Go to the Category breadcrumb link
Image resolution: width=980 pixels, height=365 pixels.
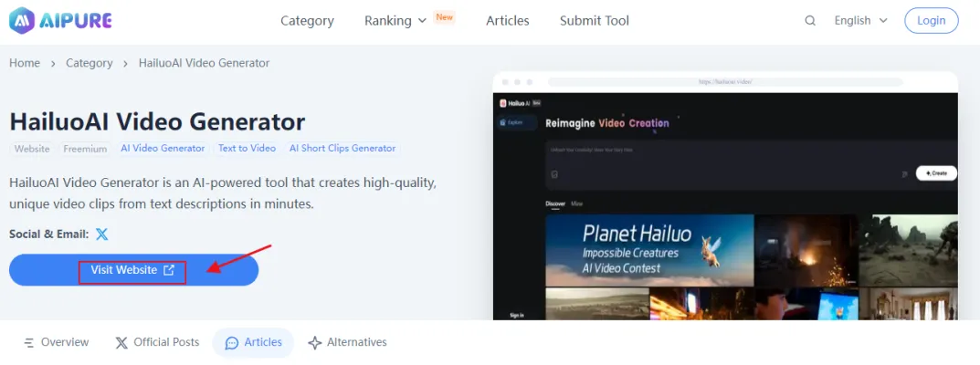coord(89,63)
